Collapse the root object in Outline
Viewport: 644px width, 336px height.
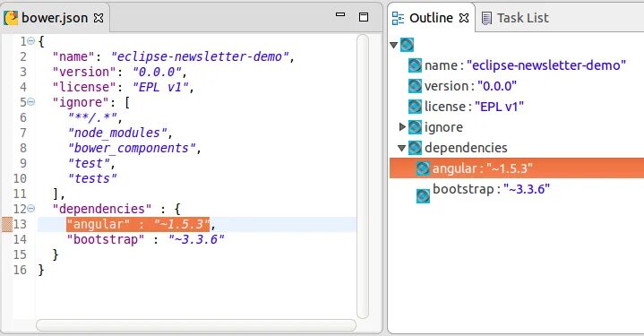click(x=394, y=45)
